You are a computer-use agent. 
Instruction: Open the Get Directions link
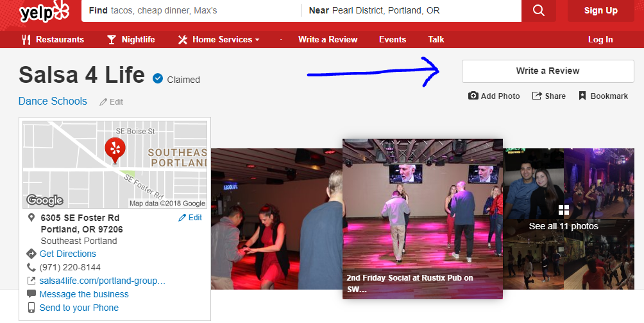pyautogui.click(x=68, y=254)
